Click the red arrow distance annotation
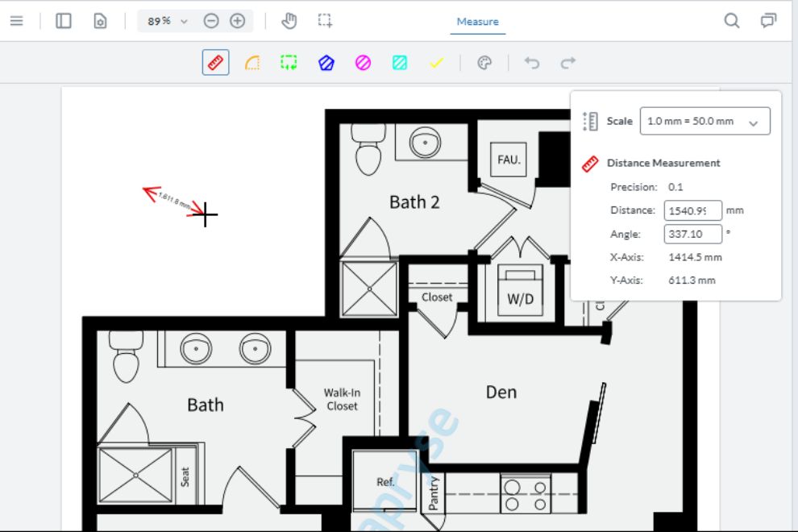The image size is (798, 532). [x=173, y=201]
